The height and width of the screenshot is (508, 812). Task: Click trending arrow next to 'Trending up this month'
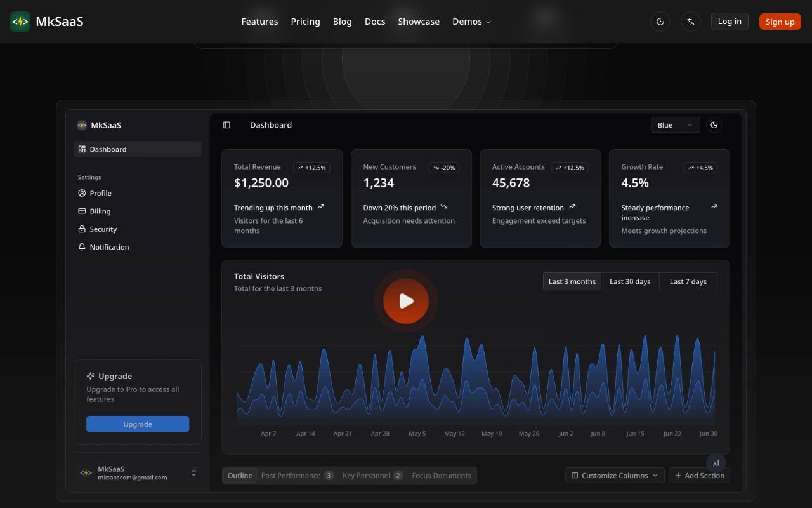[321, 207]
